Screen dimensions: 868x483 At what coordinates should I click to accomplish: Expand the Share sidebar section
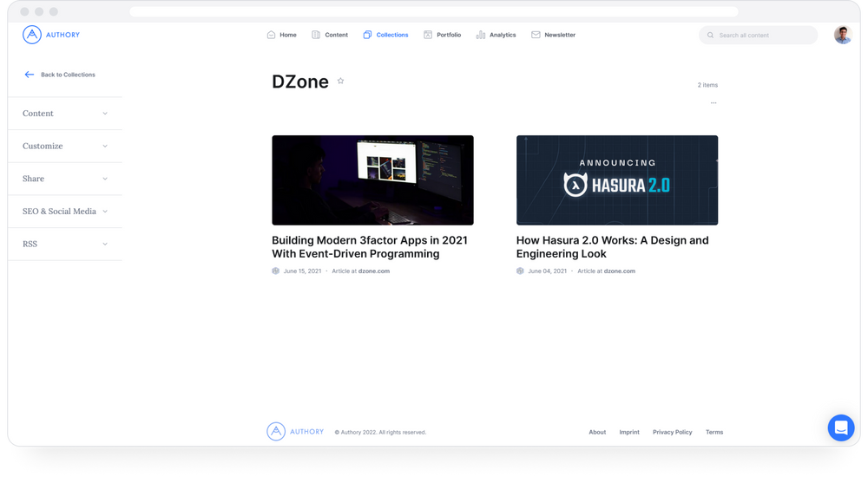click(x=65, y=179)
